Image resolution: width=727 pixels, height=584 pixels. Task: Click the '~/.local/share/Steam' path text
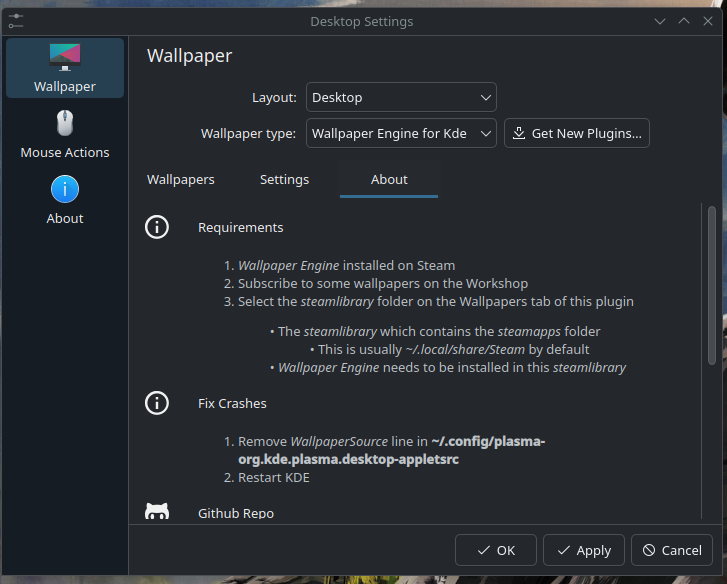[465, 349]
